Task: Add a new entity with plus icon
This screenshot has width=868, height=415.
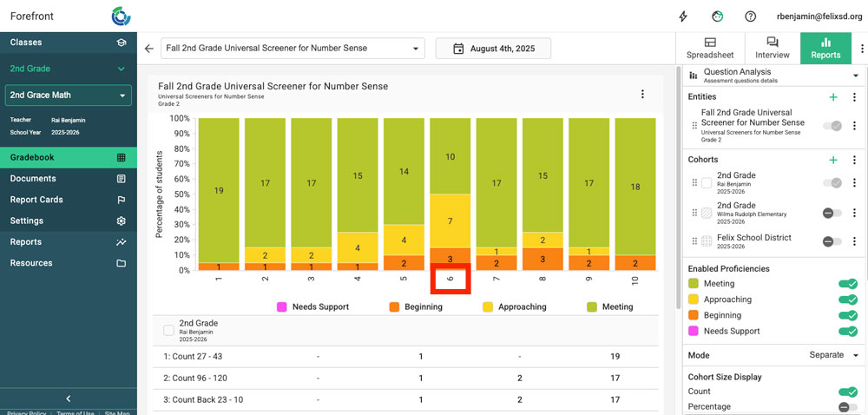Action: [833, 97]
